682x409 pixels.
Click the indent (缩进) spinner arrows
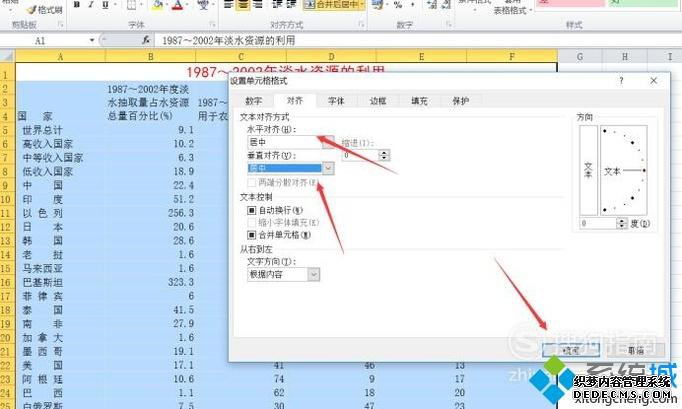(x=384, y=155)
